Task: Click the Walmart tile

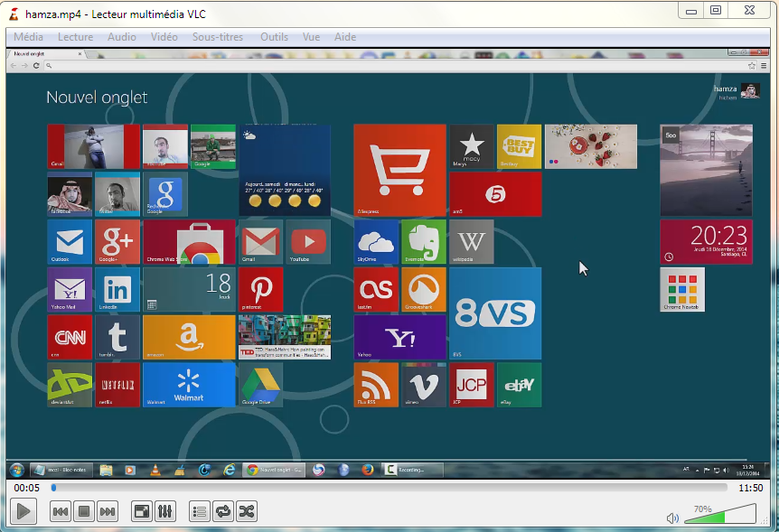Action: click(189, 385)
